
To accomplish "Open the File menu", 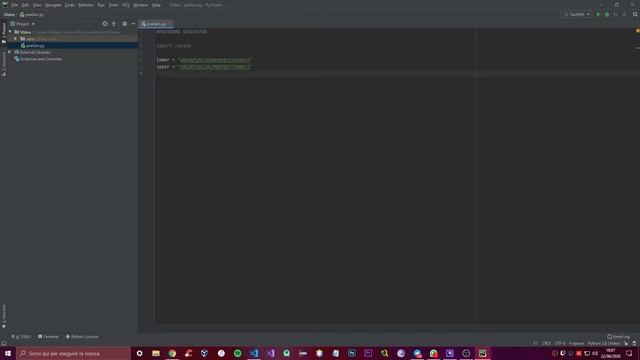I will pos(15,5).
